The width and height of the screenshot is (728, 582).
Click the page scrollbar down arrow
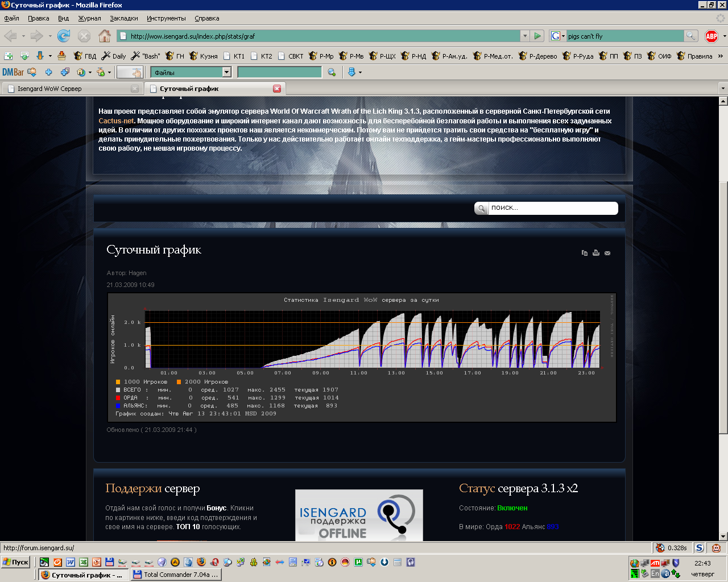point(723,536)
